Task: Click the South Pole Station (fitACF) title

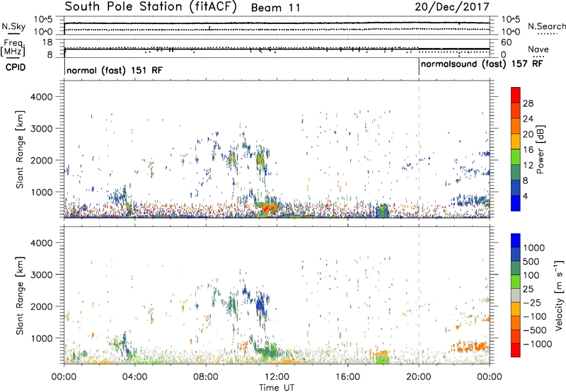Action: (x=151, y=7)
